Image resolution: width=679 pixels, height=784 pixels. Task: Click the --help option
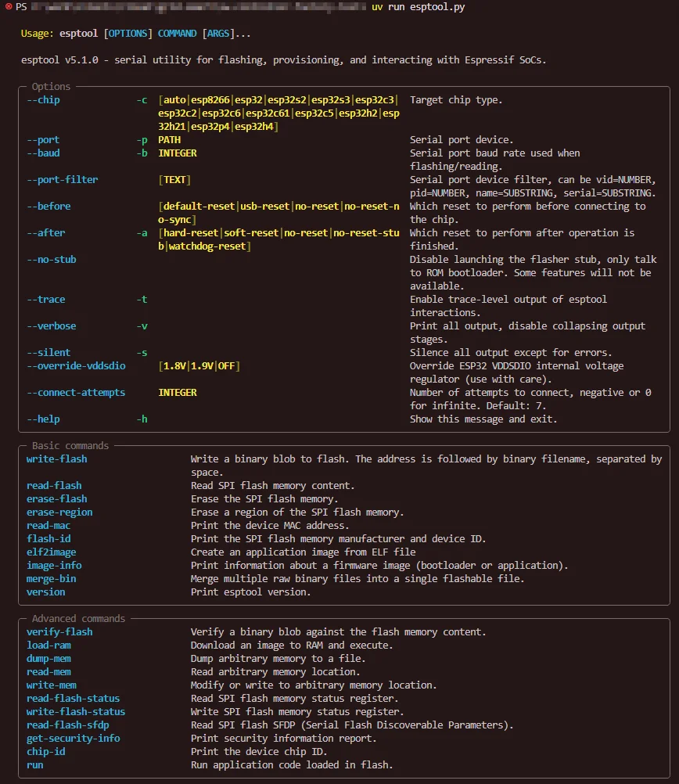[43, 419]
